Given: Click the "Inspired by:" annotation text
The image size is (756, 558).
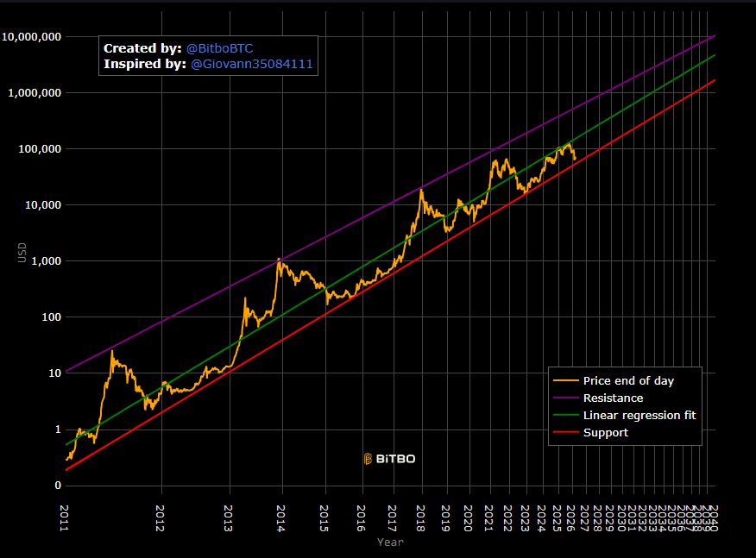Looking at the screenshot, I should [144, 64].
